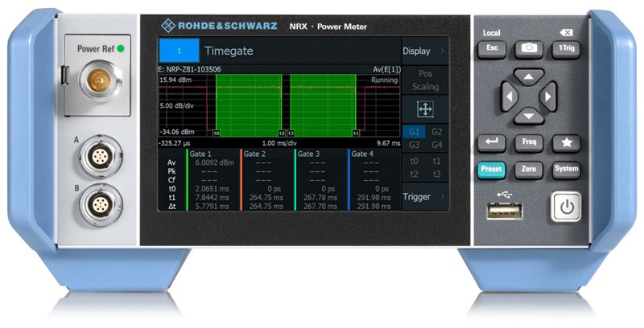644x328 pixels.
Task: Click the Preset key
Action: (492, 170)
